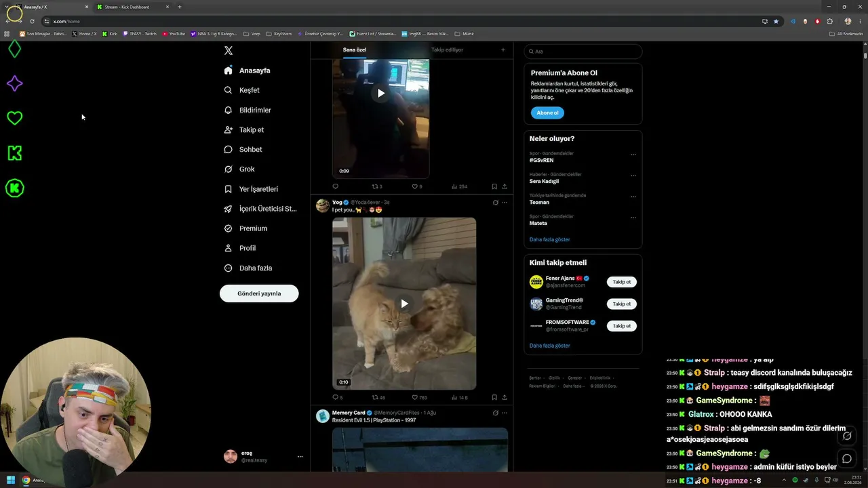View analytics of Yog's post
The width and height of the screenshot is (868, 488).
point(460,397)
